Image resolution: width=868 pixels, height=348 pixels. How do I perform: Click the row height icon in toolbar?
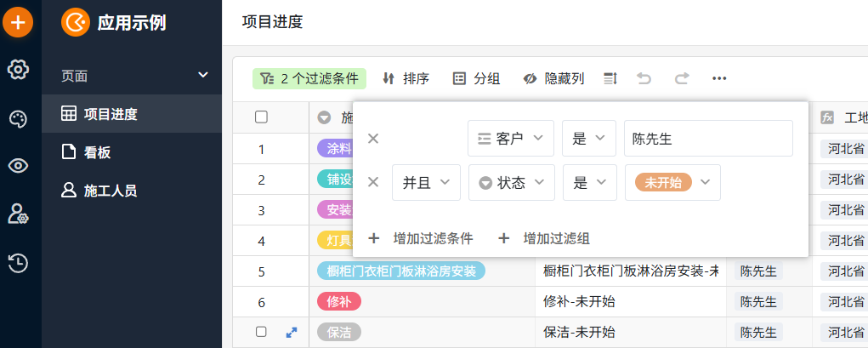tap(610, 79)
